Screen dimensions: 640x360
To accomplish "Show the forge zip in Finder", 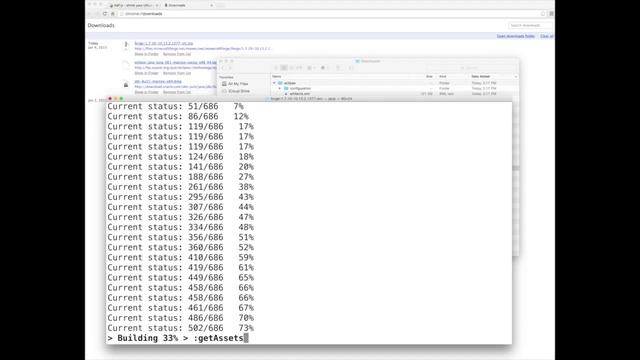I will coord(147,54).
